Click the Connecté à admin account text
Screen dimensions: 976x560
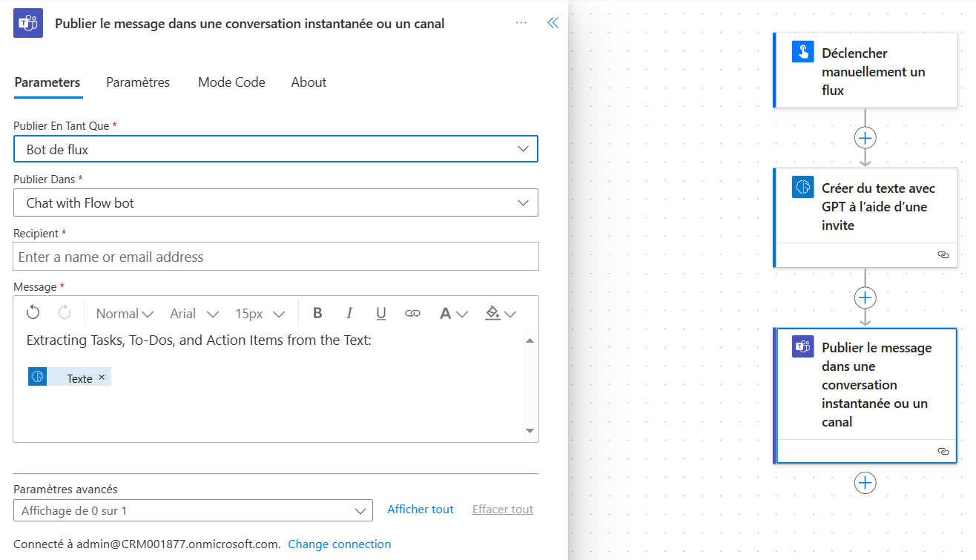point(147,544)
